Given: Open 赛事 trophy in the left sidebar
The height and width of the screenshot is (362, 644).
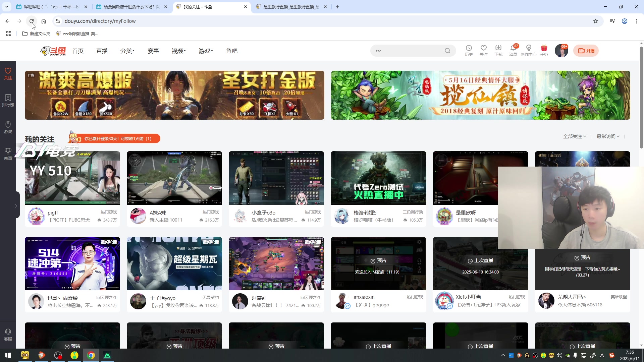Looking at the screenshot, I should pyautogui.click(x=8, y=154).
